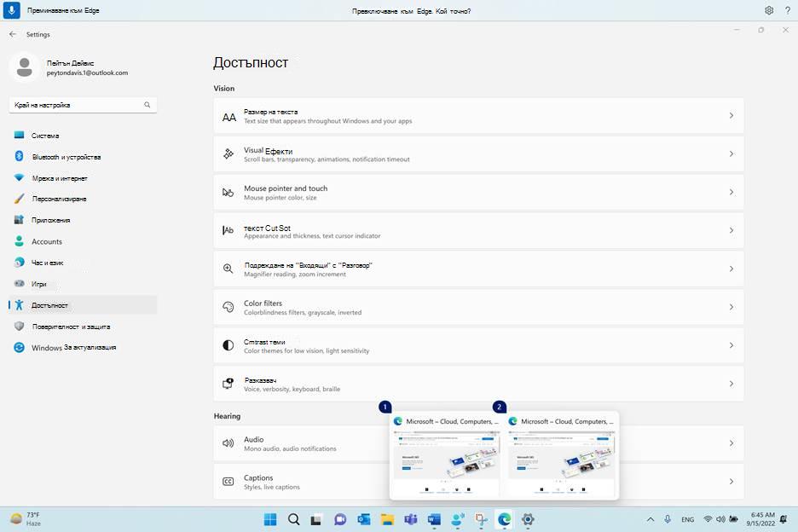Expand the Mouse pointer and touch chevron
Viewport: 798px width, 532px height.
point(731,192)
